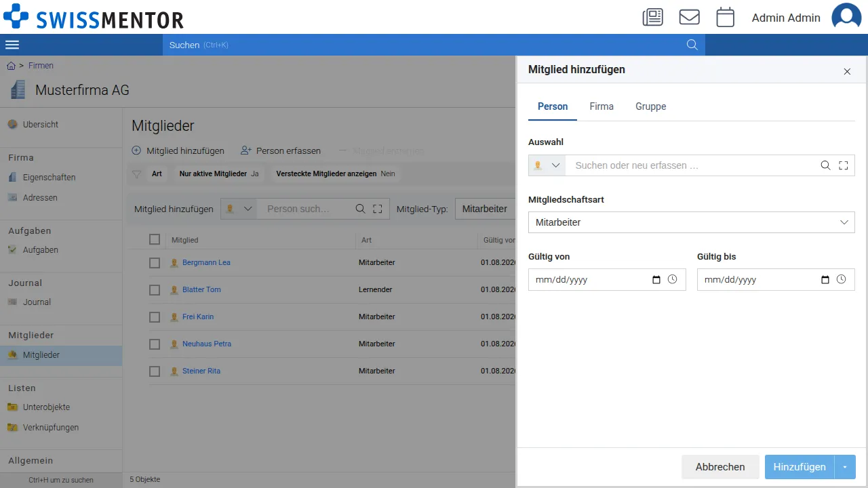This screenshot has width=868, height=488.
Task: Open calendar picker for Gültig von
Action: point(656,279)
